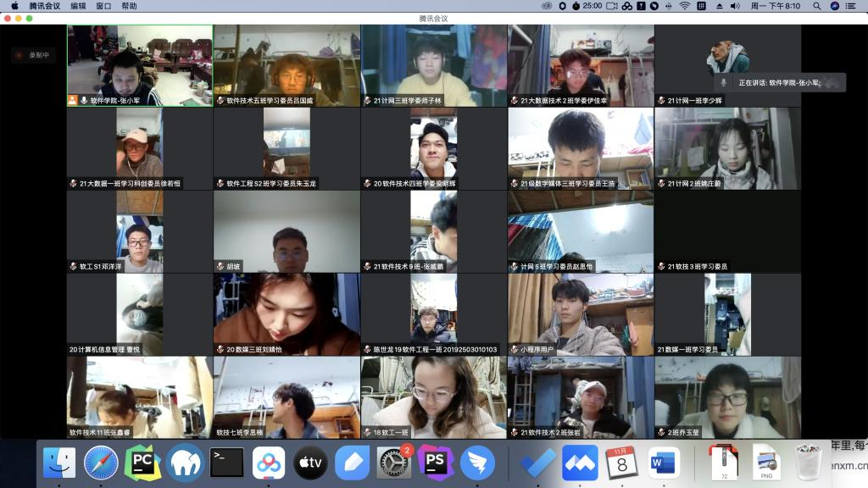Open the volume control in menu bar
The width and height of the screenshot is (868, 488).
[735, 6]
